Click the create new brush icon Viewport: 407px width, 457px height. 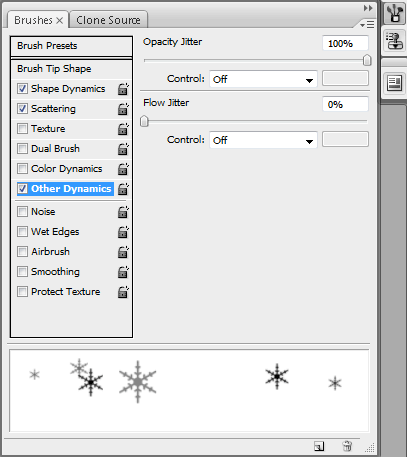click(x=319, y=446)
